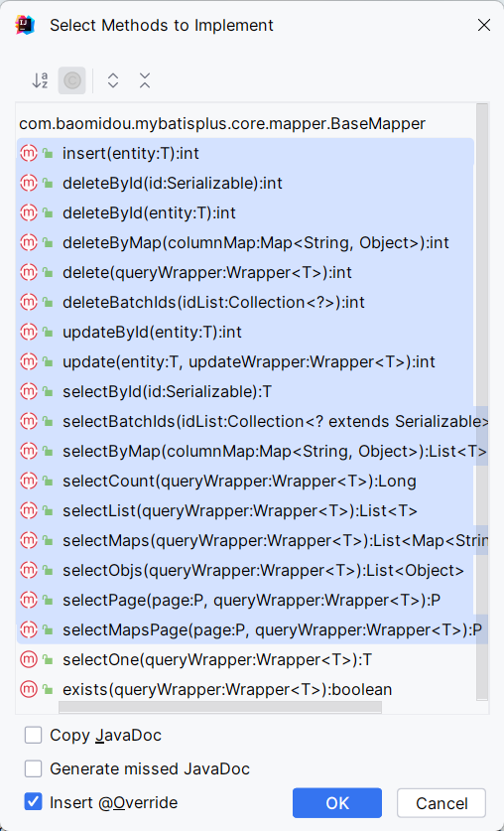Viewport: 504px width, 831px height.
Task: Uncheck the Insert @Override checkbox
Action: pyautogui.click(x=33, y=802)
